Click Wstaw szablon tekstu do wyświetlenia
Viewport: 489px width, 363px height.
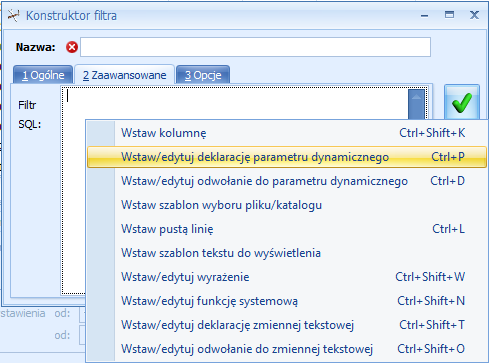coord(287,253)
